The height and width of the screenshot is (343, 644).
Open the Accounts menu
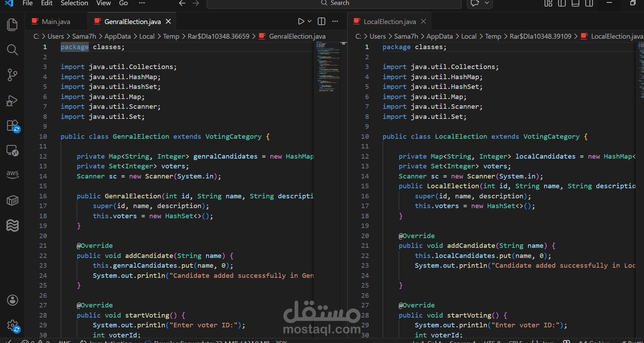tap(12, 300)
